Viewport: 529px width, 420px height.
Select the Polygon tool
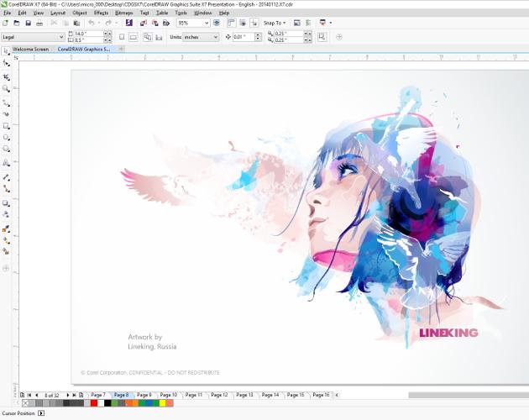6,149
